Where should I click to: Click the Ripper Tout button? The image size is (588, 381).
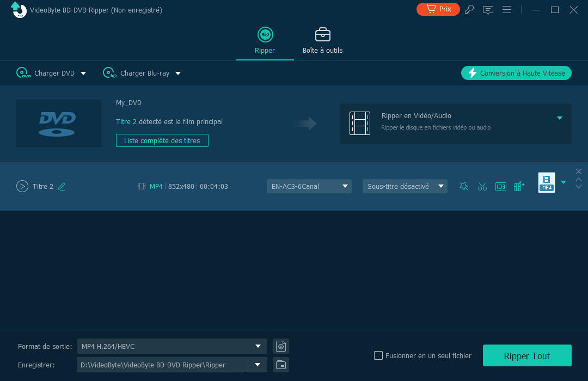point(527,355)
